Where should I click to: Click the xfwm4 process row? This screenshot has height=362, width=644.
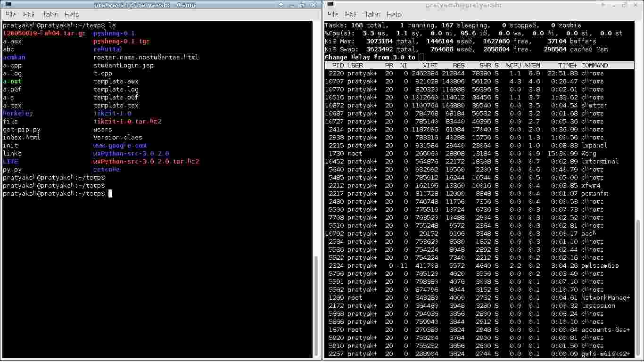479,186
